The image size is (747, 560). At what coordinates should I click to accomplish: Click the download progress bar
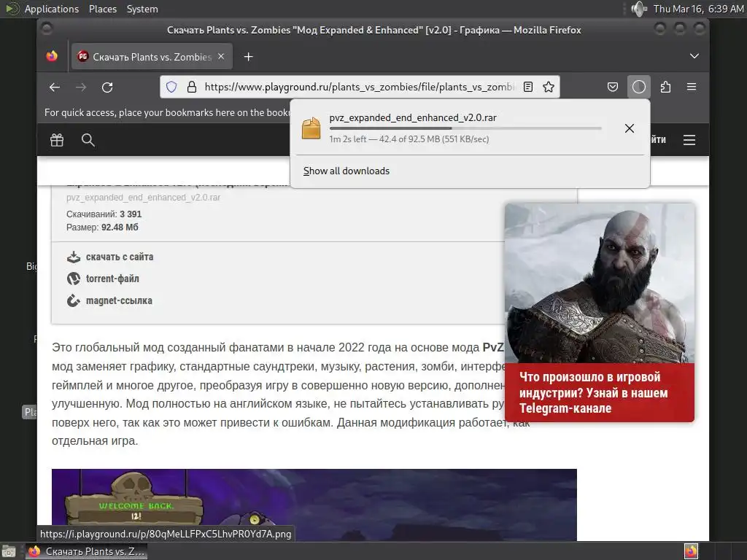pyautogui.click(x=465, y=128)
